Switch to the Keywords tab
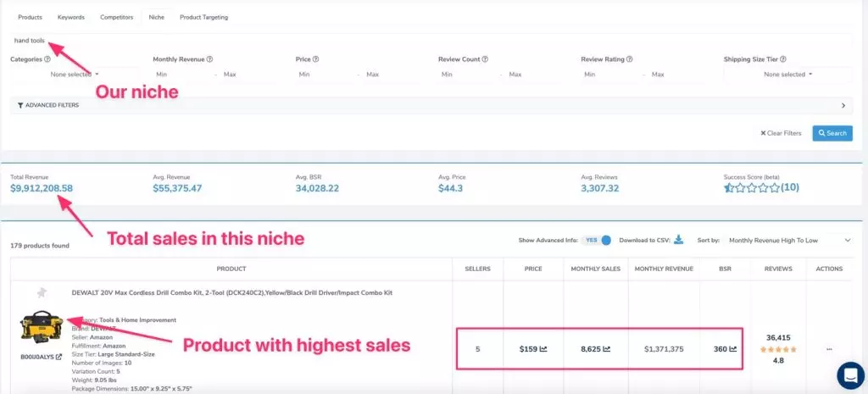Screen dimensions: 868x394 tap(71, 17)
